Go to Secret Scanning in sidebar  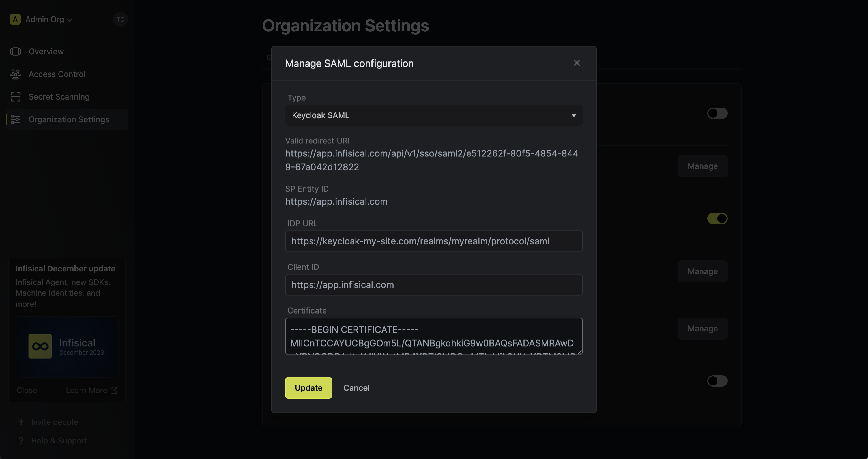[67, 97]
